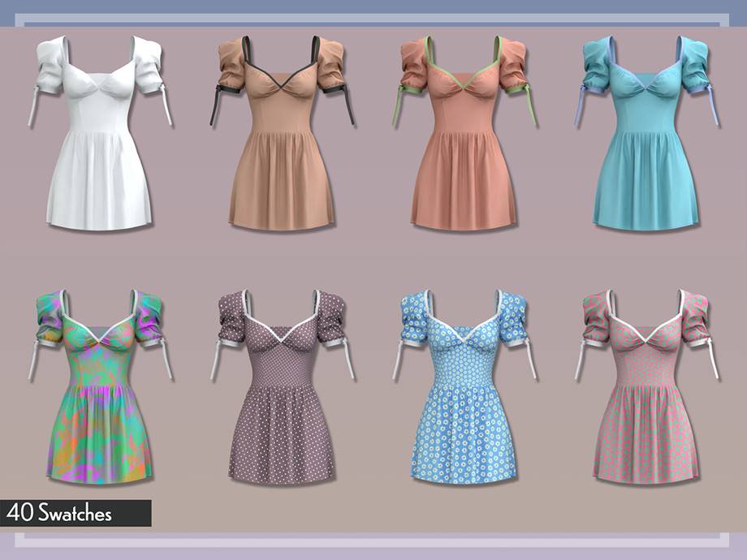Choose the tan dress with black trim
747x560 pixels.
click(281, 138)
